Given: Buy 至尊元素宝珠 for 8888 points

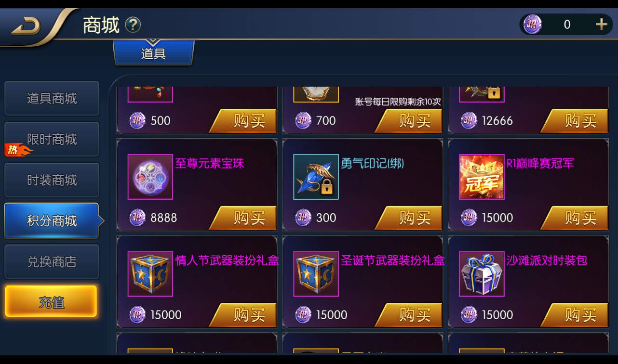Looking at the screenshot, I should [243, 218].
